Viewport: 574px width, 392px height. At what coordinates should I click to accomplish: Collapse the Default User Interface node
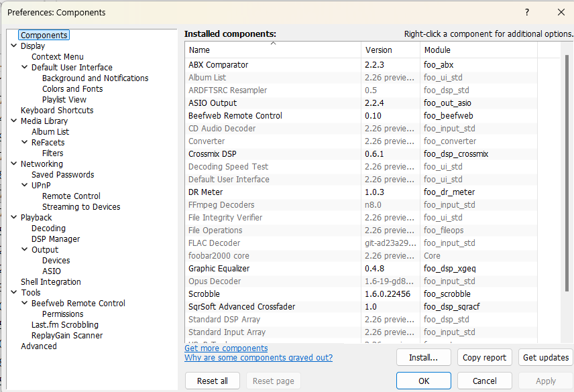coord(25,67)
